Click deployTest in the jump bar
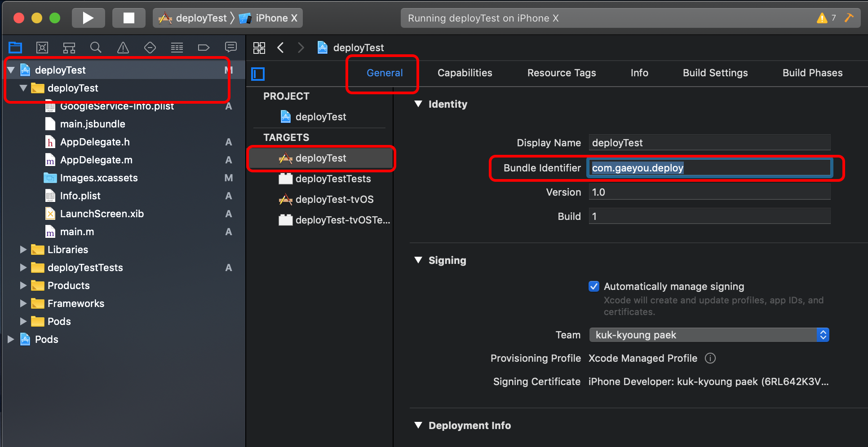Screen dimensions: 868x447 [x=351, y=48]
